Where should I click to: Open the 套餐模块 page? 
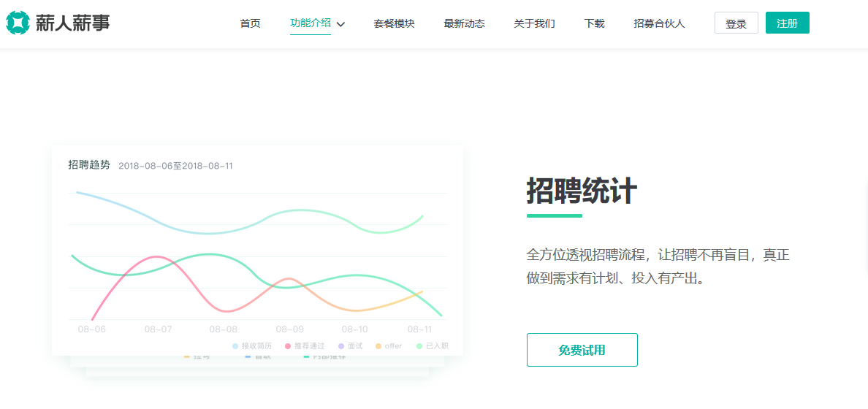tap(394, 23)
